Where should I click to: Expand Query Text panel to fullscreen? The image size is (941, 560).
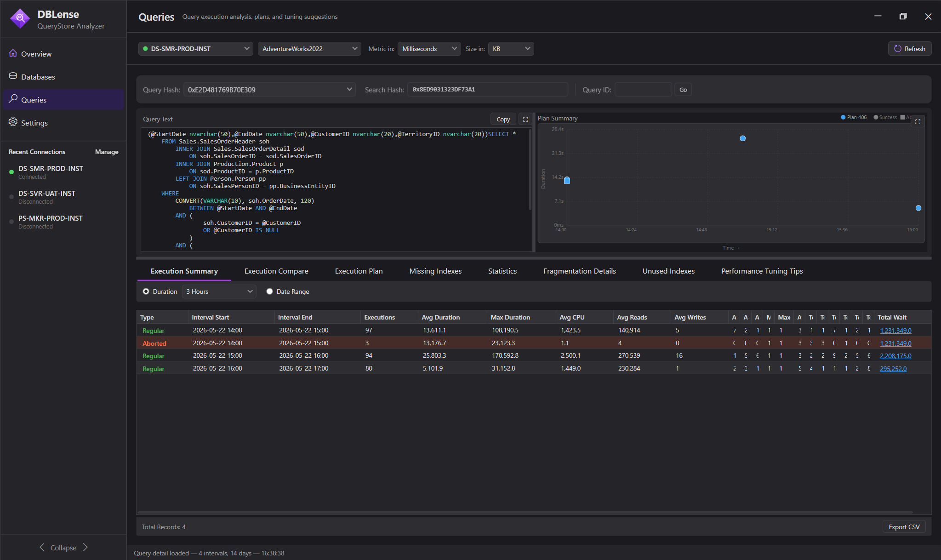525,119
